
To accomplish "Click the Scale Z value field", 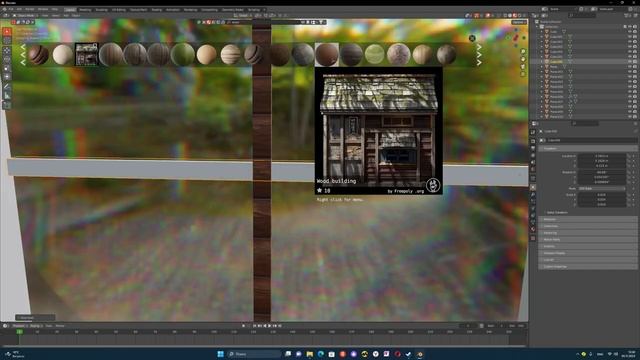I will (602, 204).
